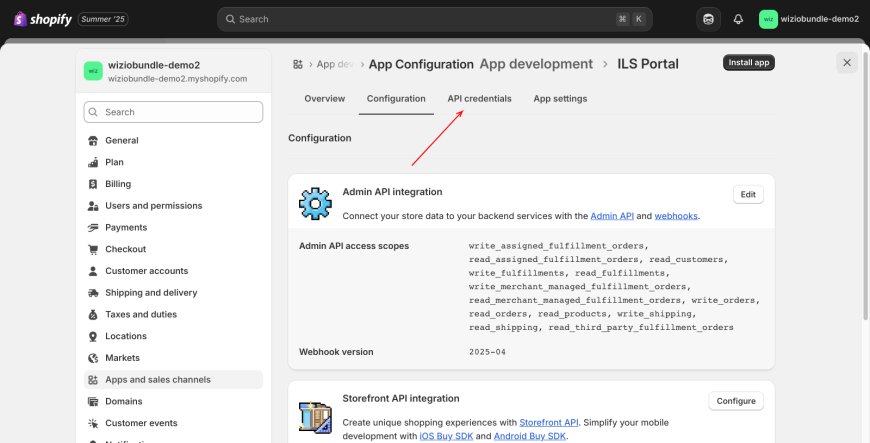Close the settings panel

847,63
